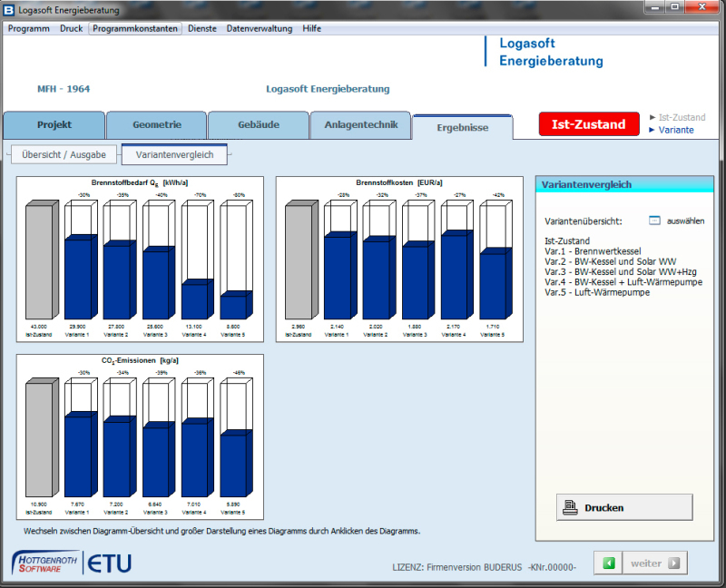The image size is (726, 588).
Task: Click the Hottgenroth Software logo
Action: 44,563
